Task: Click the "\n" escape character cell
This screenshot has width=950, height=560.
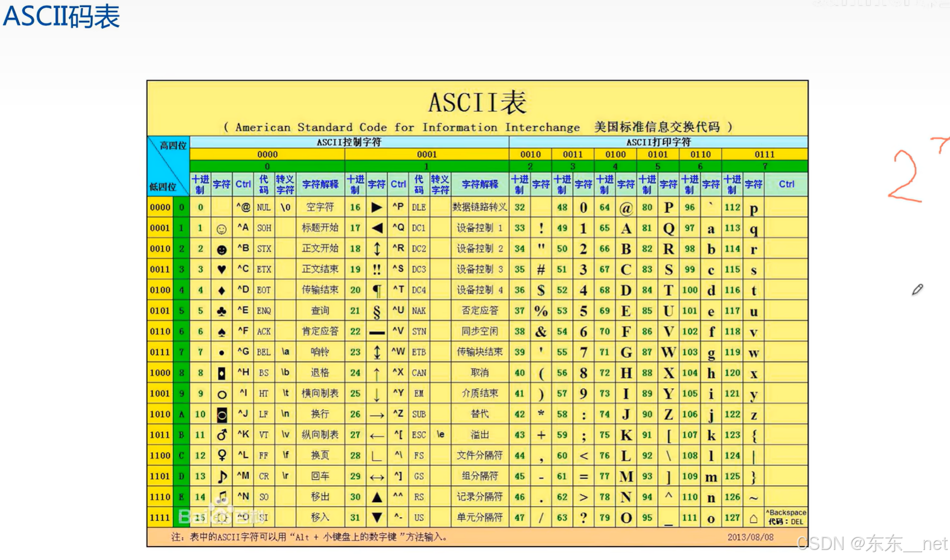Action: [285, 414]
